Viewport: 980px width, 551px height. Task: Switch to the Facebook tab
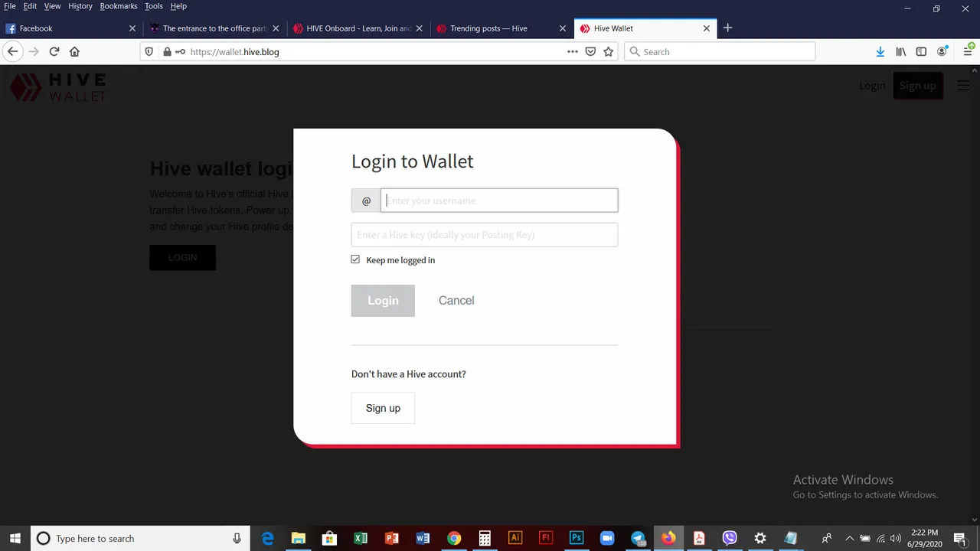70,28
